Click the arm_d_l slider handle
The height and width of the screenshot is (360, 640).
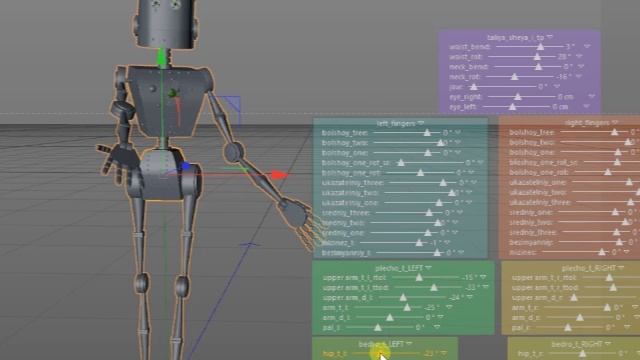pyautogui.click(x=390, y=318)
